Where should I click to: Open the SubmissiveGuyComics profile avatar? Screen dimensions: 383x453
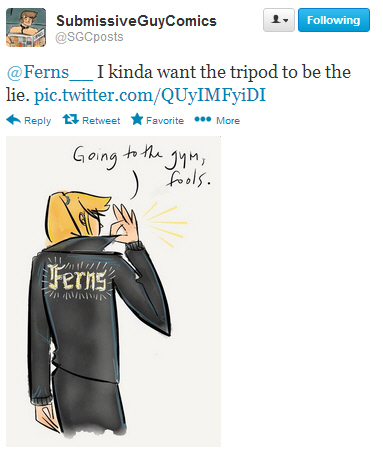pos(26,27)
